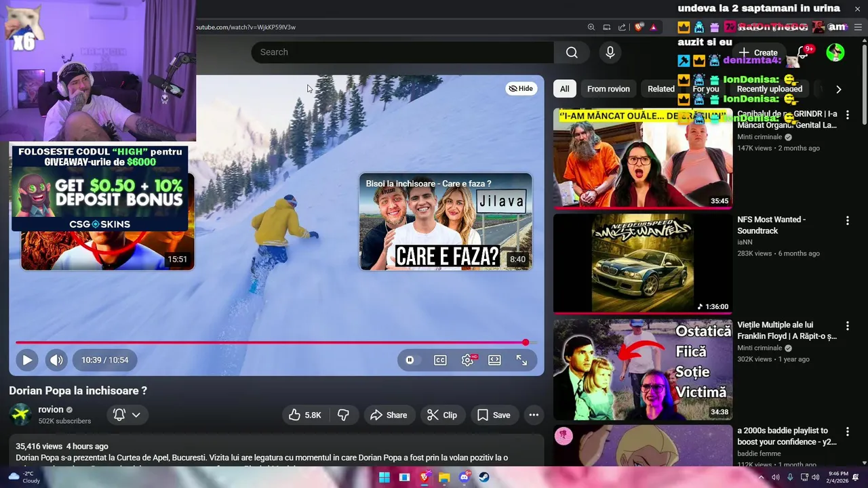This screenshot has width=868, height=488.
Task: Select the Recently uploaded chip
Action: point(769,89)
